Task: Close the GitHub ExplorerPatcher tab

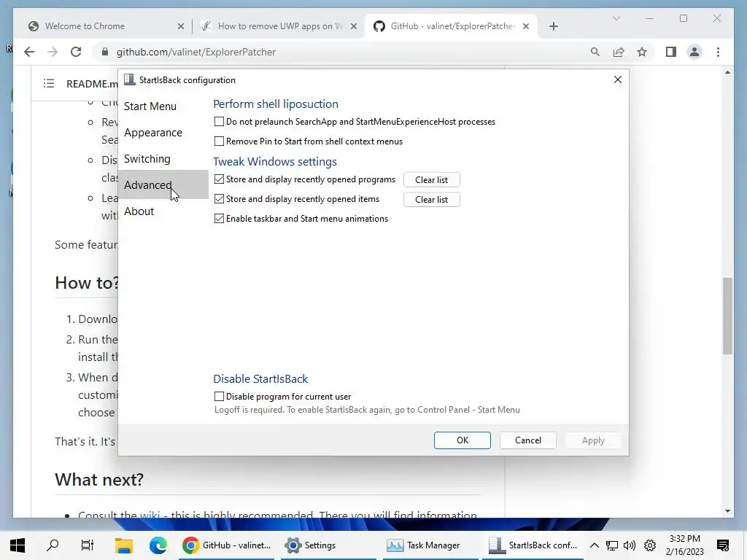Action: [x=526, y=26]
